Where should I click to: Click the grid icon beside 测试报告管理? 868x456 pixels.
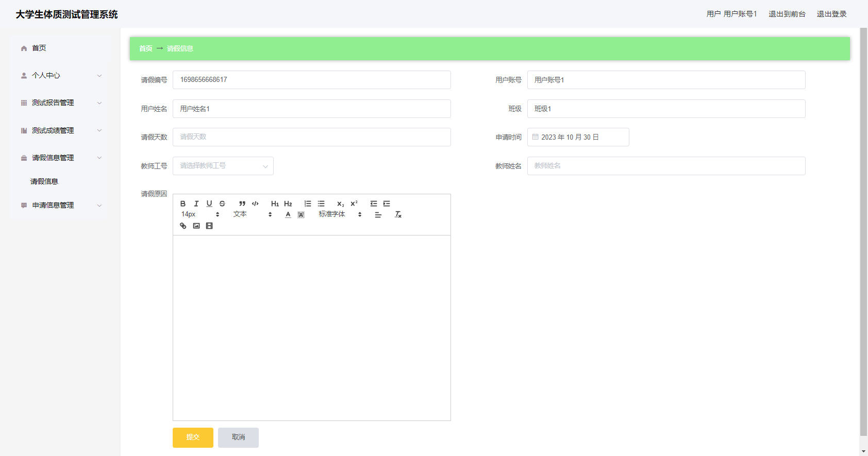click(x=24, y=103)
